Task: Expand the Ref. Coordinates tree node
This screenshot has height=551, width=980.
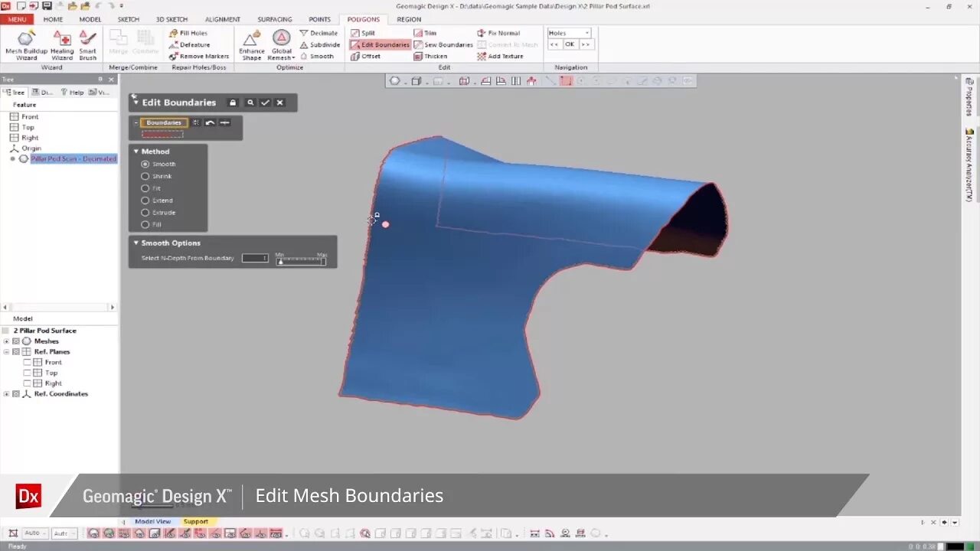Action: [6, 394]
